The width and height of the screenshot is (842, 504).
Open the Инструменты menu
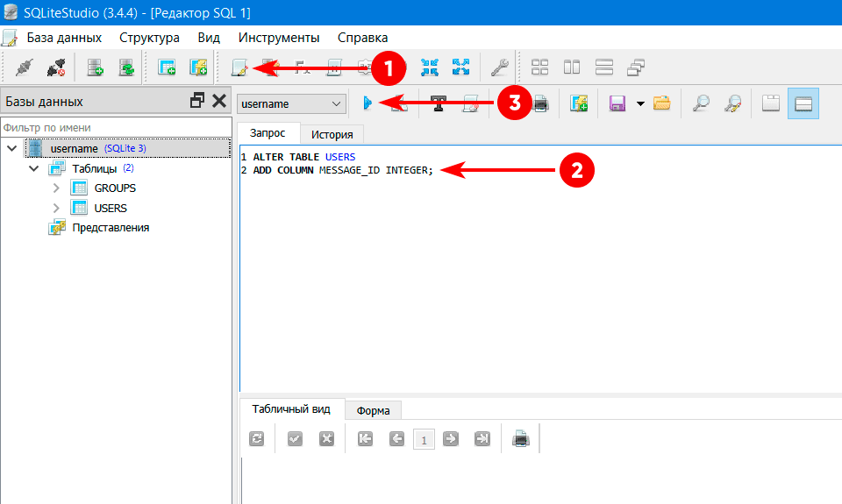pyautogui.click(x=278, y=38)
